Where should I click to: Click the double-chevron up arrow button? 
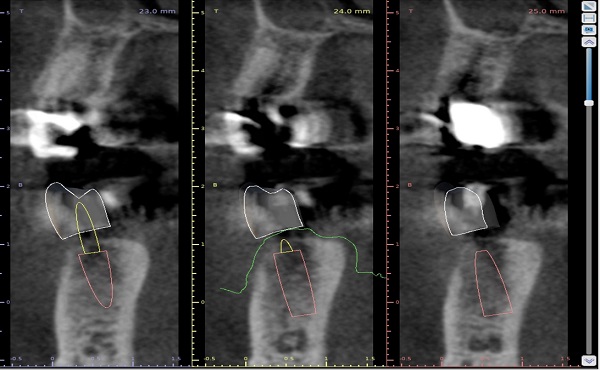click(x=588, y=42)
